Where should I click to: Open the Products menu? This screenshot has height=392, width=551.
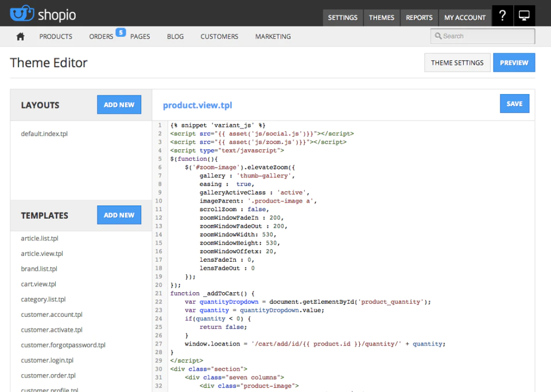[56, 37]
